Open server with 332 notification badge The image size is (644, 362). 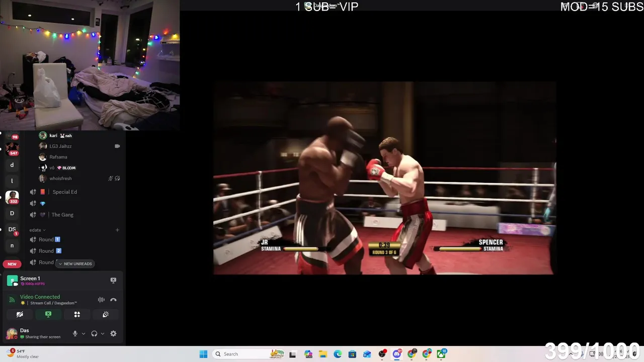pos(12,197)
